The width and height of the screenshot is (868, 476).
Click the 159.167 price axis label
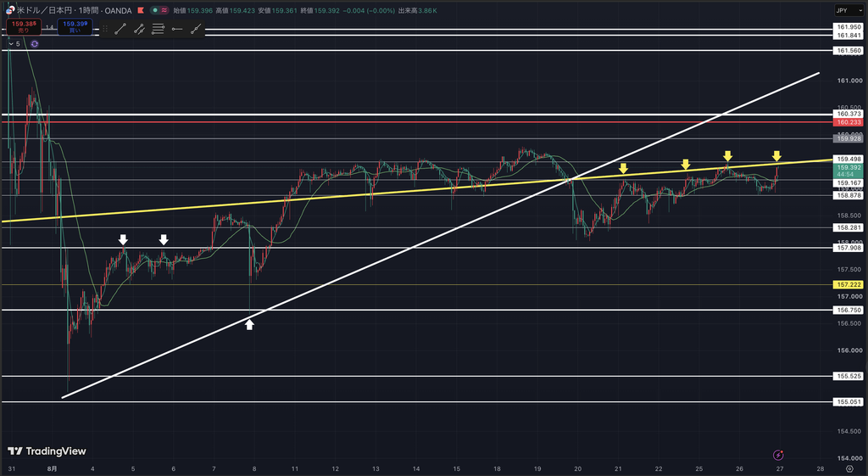click(849, 182)
